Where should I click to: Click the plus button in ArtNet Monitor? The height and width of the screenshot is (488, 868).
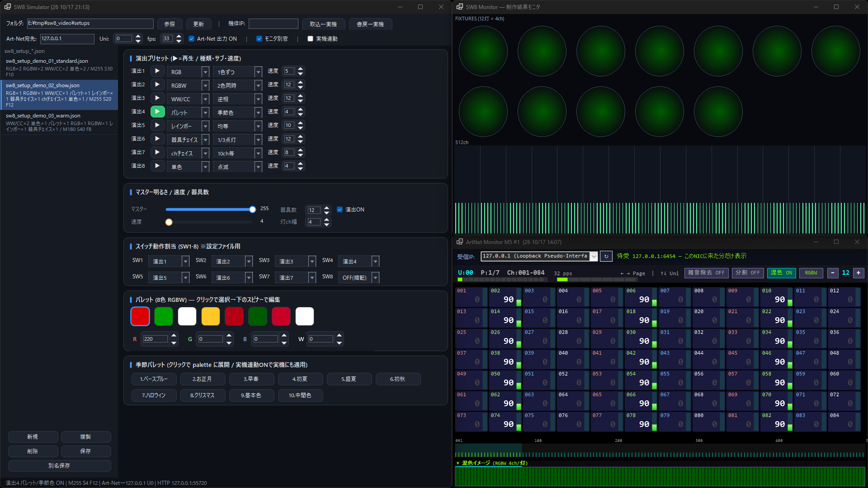click(859, 273)
